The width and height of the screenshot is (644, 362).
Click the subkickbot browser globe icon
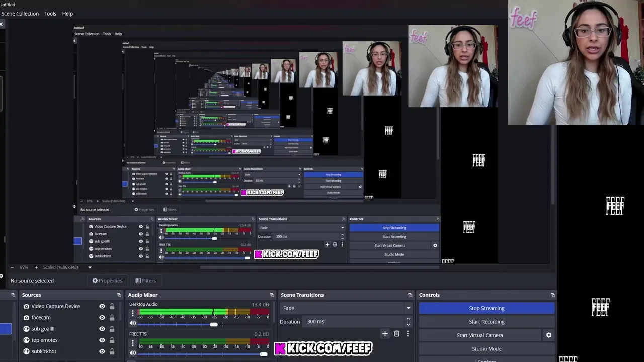point(26,351)
